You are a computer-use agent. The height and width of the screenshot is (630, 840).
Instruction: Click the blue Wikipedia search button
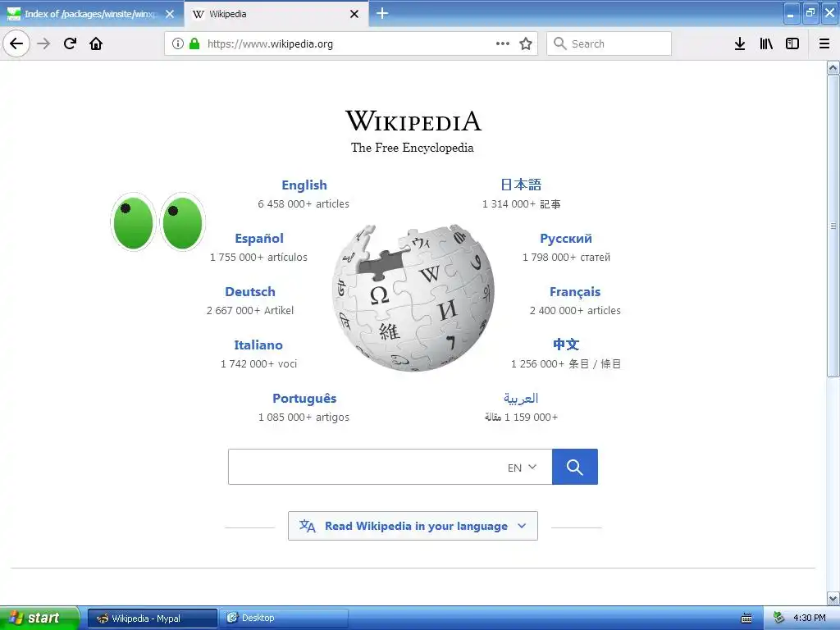575,467
